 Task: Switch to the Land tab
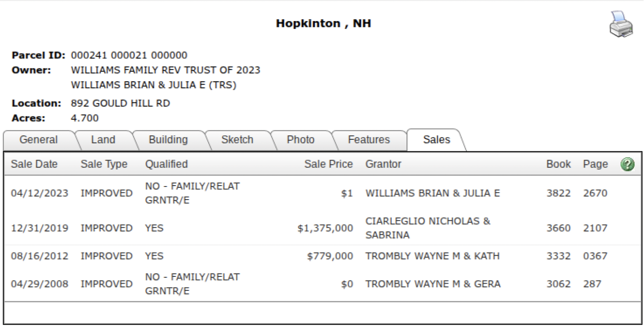103,140
